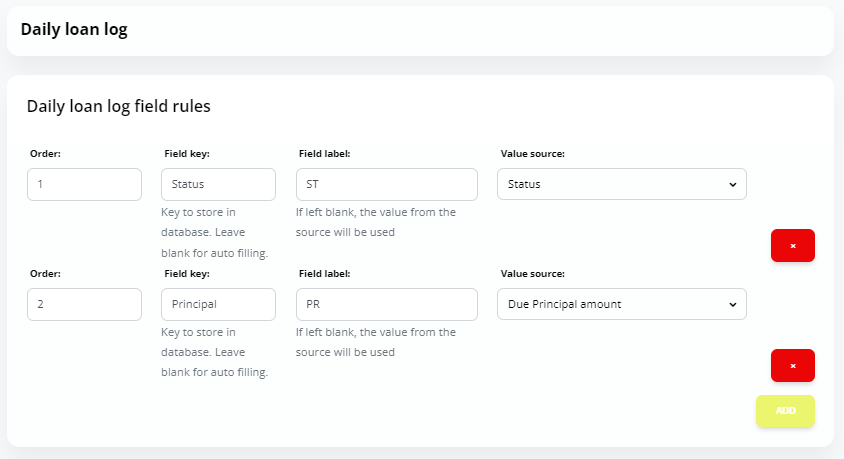Click the chevron on the Due Principal amount select
844x459 pixels.
[733, 305]
